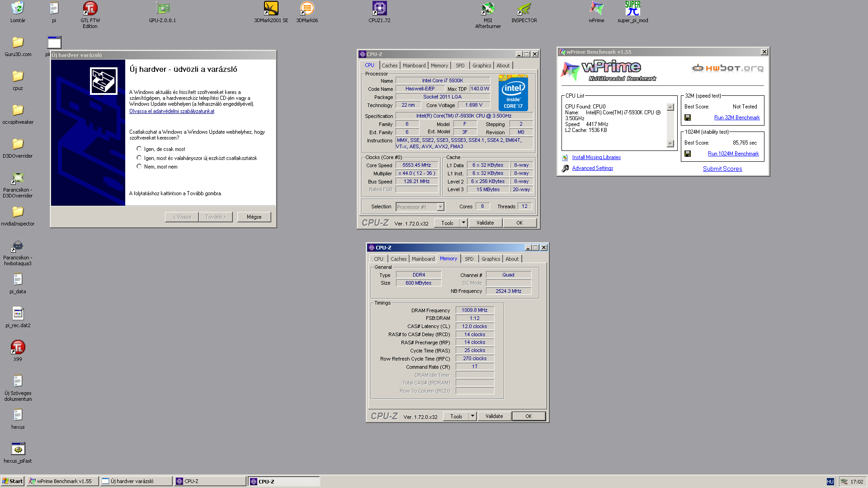Launch GPU-Z.0.8.1 desktop icon
This screenshot has width=868, height=488.
point(162,12)
